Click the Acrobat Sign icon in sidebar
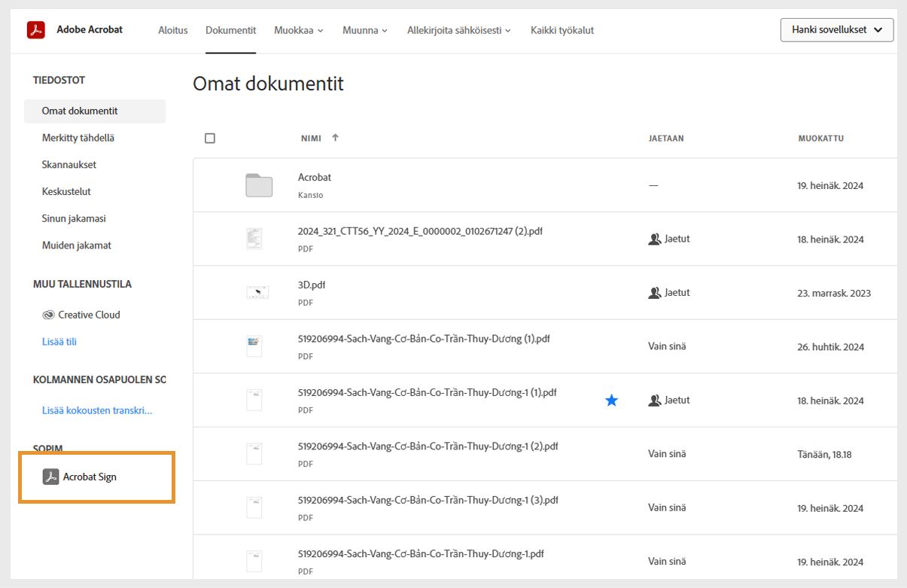This screenshot has width=907, height=588. click(x=51, y=477)
